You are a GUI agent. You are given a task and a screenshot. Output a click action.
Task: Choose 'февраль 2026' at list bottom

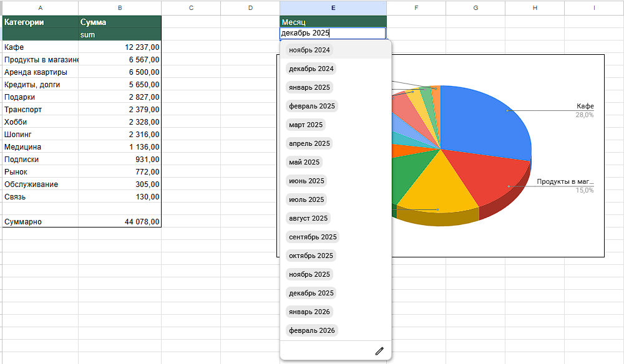(312, 330)
